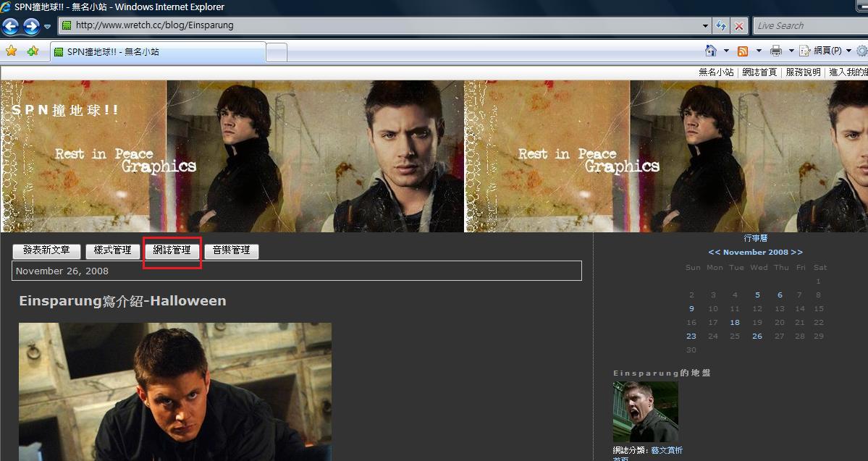
Task: Click the Sat weekday header in calendar
Action: [x=819, y=267]
